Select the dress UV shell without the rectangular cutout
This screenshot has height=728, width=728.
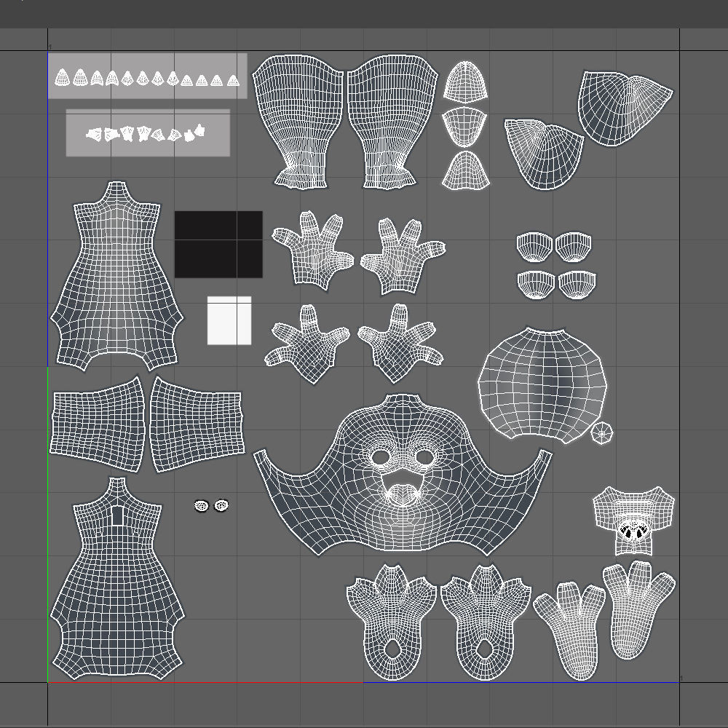coord(116,276)
